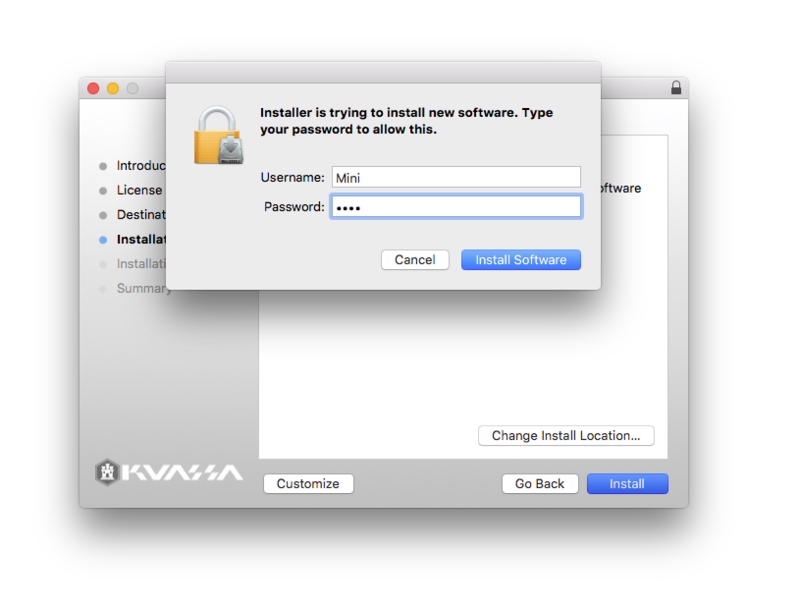This screenshot has height=608, width=800.
Task: Click the Kvasha castle logo icon
Action: [107, 472]
